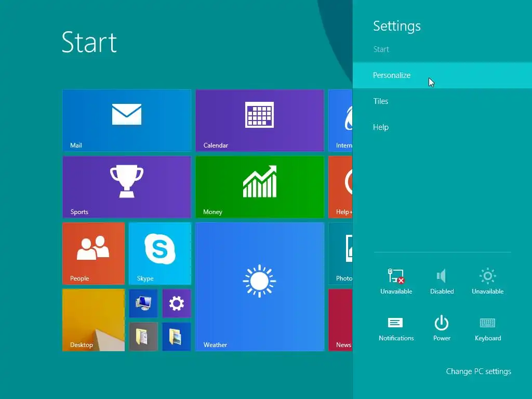
Task: Select Help in the Settings pane
Action: pos(443,127)
